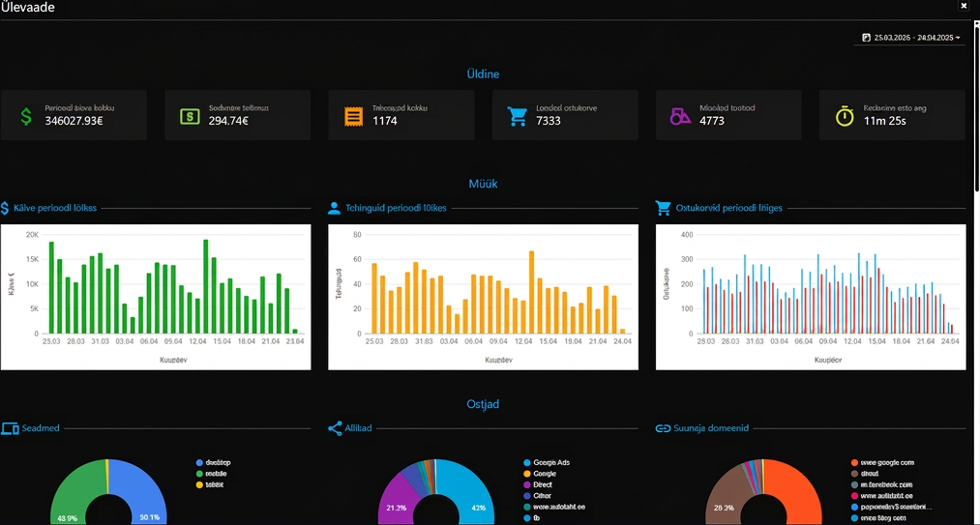The image size is (980, 525).
Task: Click the tallest orange bar after 12.04
Action: click(532, 292)
